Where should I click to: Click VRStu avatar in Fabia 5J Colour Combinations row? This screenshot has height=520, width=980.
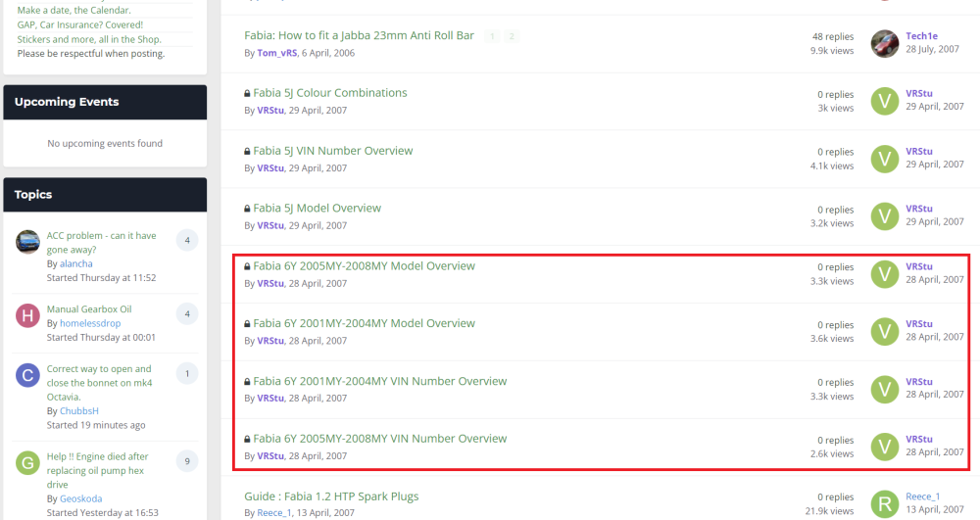[884, 101]
